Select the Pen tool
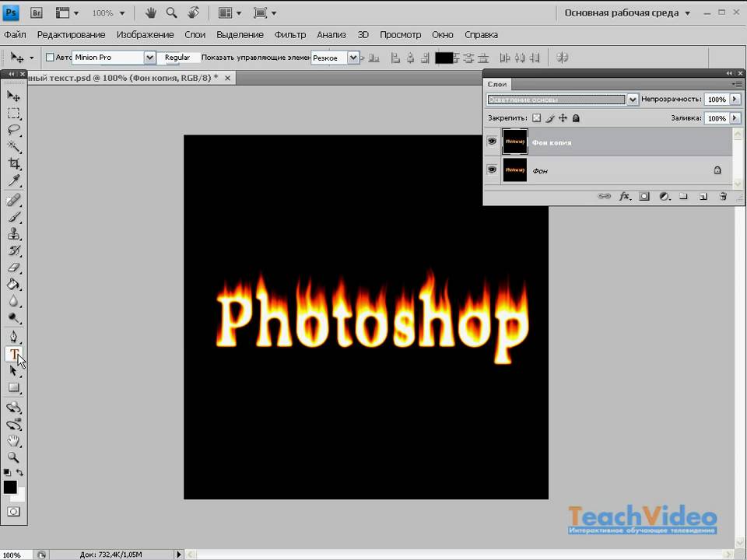 point(13,337)
